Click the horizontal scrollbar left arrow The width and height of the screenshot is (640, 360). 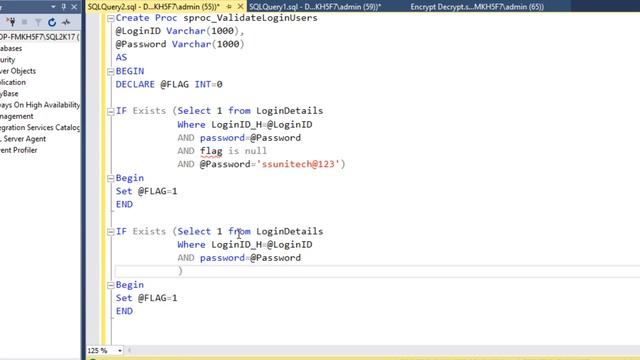pyautogui.click(x=129, y=350)
